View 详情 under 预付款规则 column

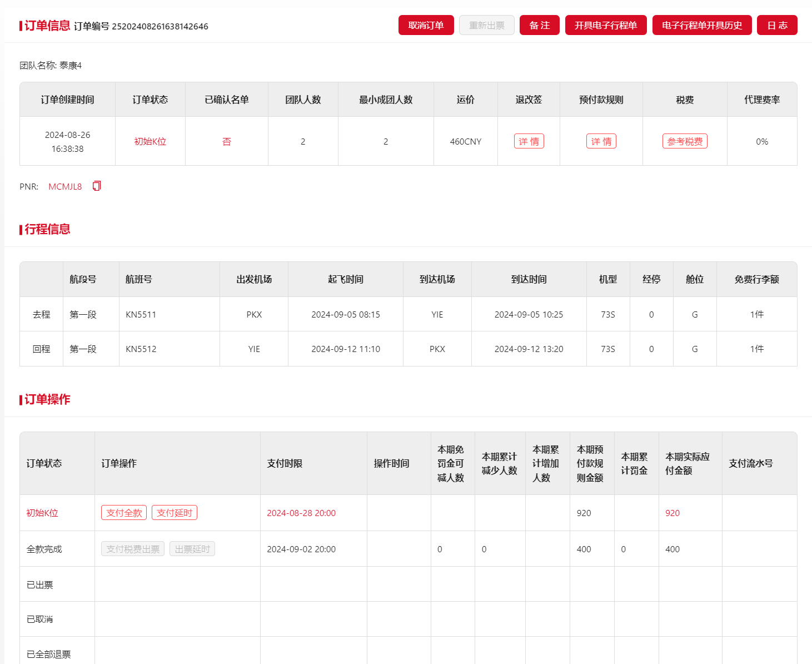click(x=601, y=141)
